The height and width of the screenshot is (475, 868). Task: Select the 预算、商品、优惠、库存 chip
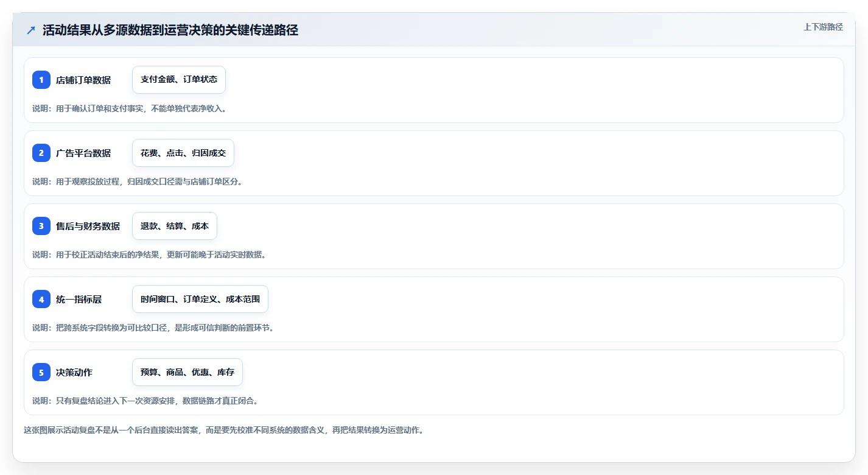coord(187,372)
